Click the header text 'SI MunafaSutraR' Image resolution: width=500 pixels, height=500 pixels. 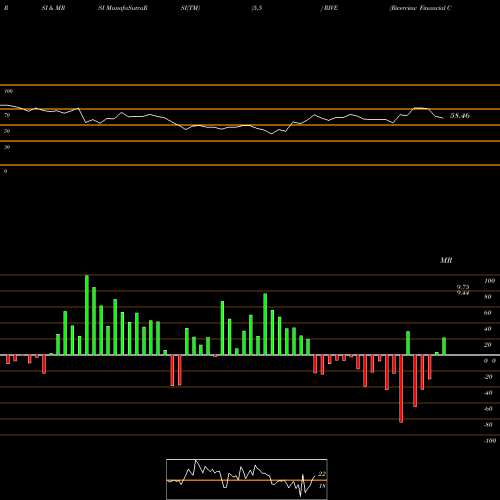coord(123,8)
